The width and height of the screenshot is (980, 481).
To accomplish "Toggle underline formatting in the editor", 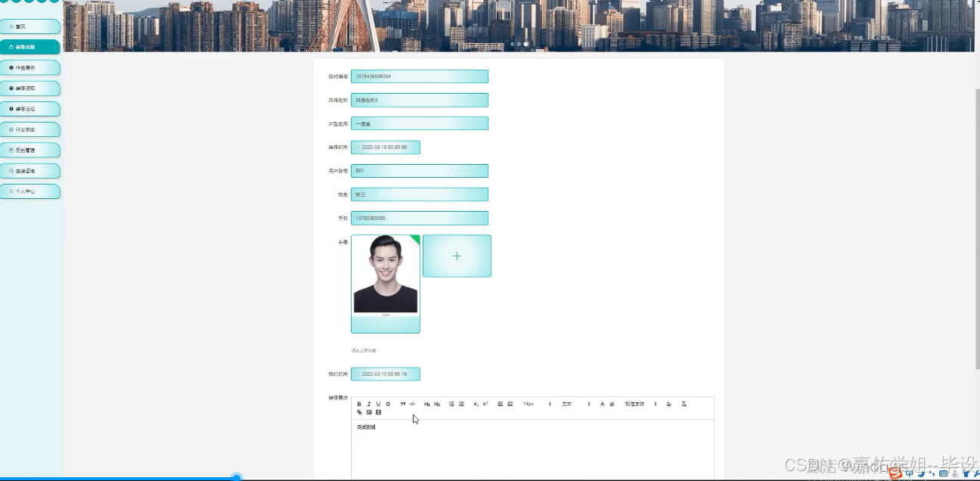I will point(378,404).
